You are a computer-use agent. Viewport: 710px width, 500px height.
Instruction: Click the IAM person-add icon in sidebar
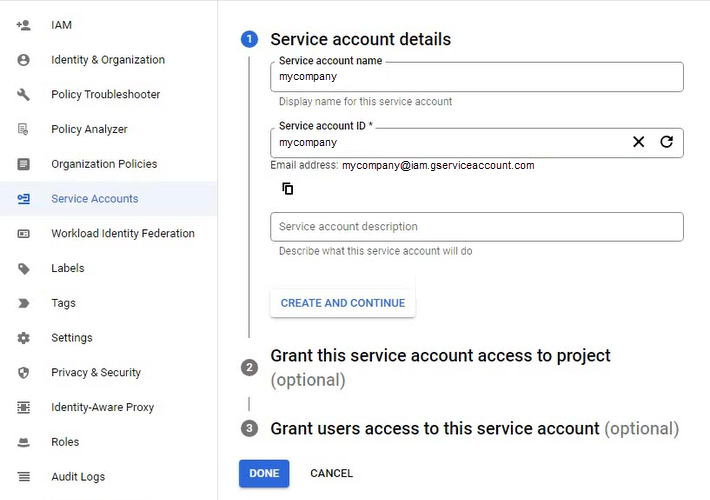click(x=24, y=25)
